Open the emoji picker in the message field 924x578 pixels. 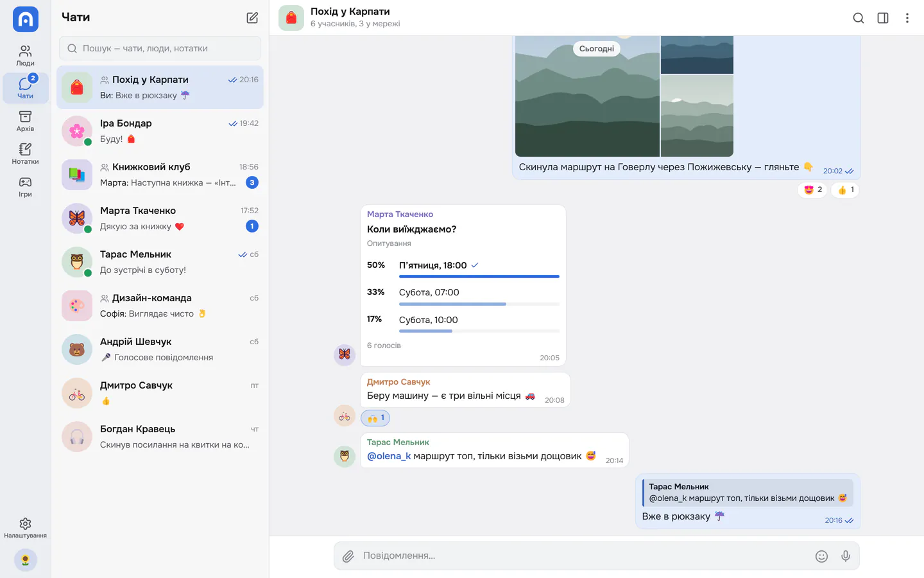coord(821,556)
